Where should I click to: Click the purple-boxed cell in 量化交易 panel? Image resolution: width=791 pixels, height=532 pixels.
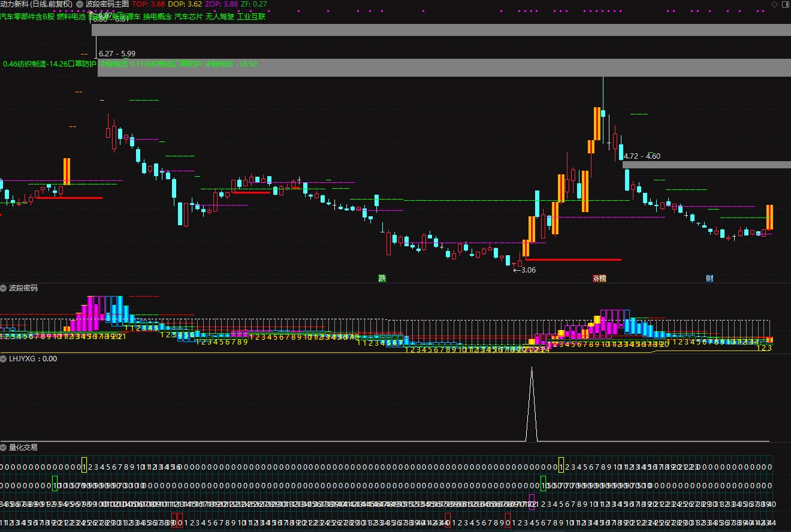532,502
